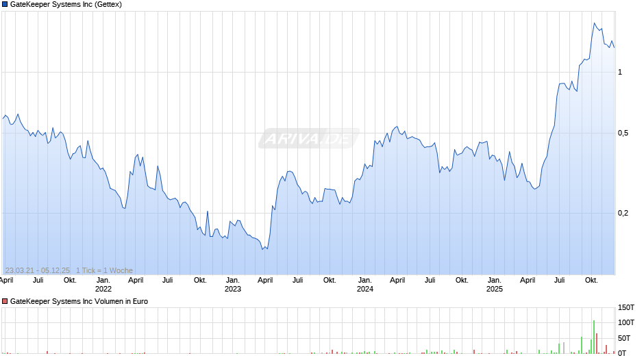Click the 'GateKeeper Systems Inc (Gettex)' chart title
The image size is (644, 360).
click(66, 5)
